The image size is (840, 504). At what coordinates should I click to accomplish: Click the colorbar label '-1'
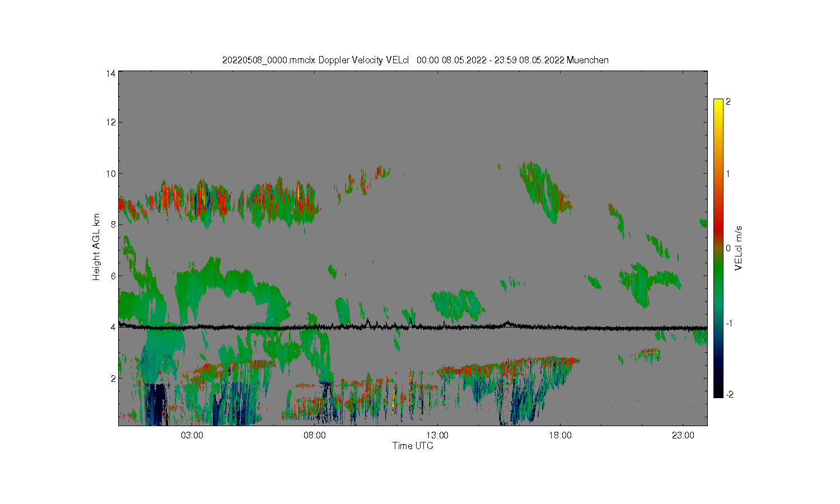click(x=729, y=324)
